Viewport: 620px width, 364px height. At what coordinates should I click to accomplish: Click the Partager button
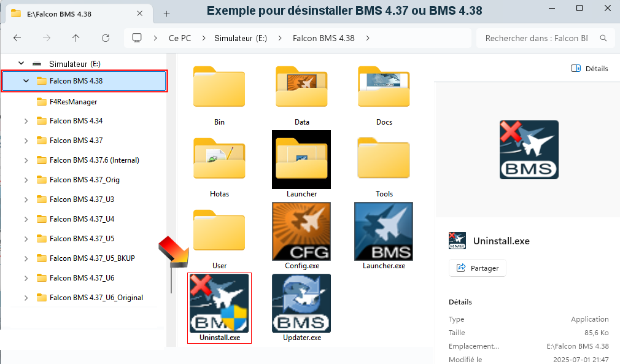coord(477,268)
